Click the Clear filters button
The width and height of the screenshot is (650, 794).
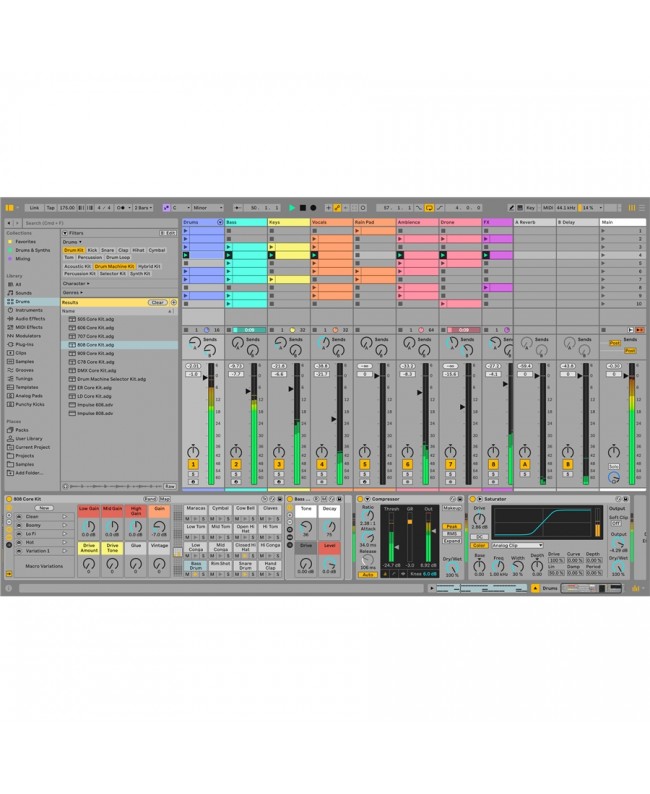[157, 302]
